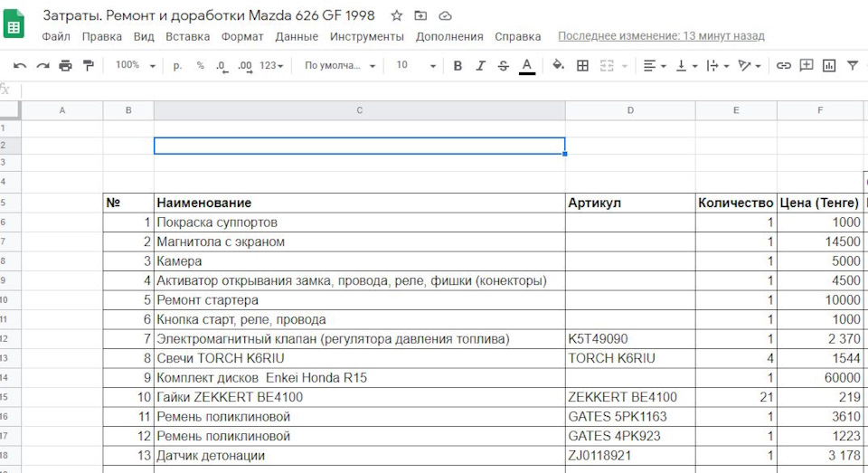This screenshot has height=473, width=868.
Task: Format as percent
Action: (200, 65)
